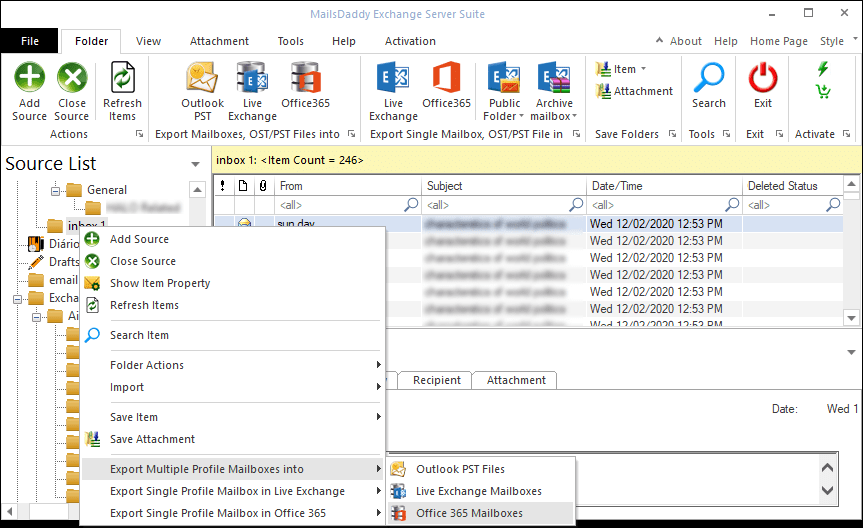Open the Search tool in ribbon
Viewport: 863px width, 528px height.
click(709, 85)
